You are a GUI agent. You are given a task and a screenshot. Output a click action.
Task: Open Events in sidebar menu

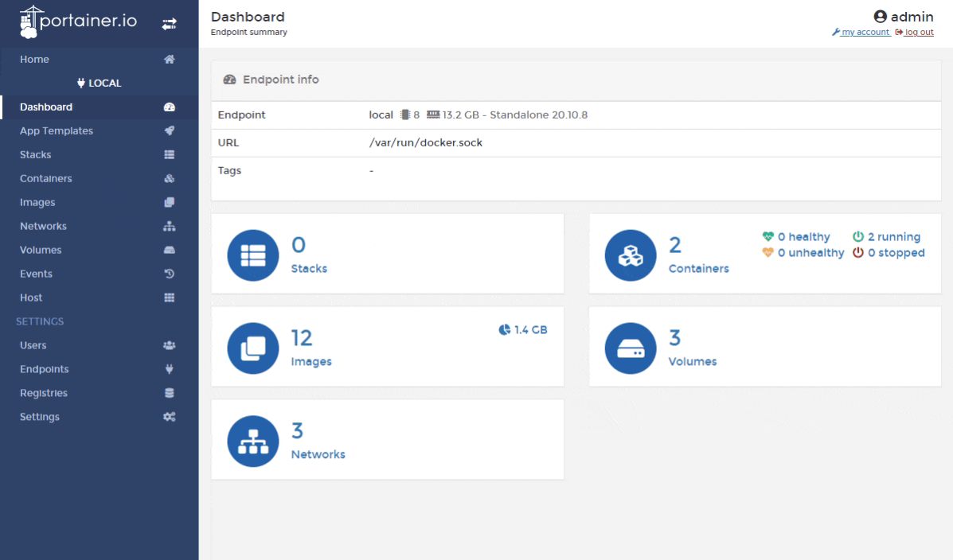pyautogui.click(x=37, y=274)
